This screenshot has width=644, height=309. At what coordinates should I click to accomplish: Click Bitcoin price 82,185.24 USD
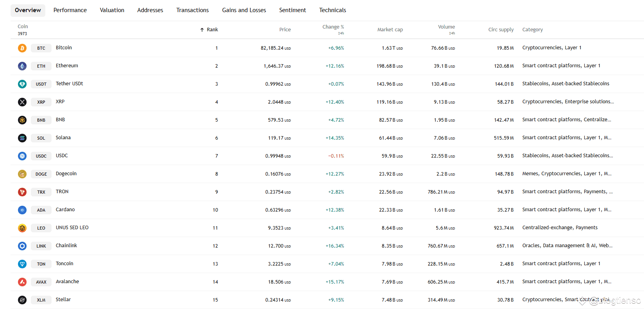click(276, 48)
